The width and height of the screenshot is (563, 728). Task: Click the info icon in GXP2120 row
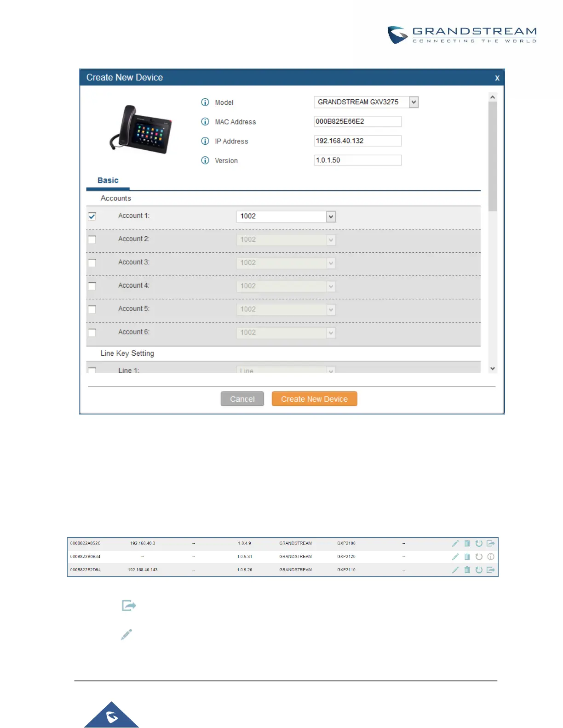coord(491,557)
